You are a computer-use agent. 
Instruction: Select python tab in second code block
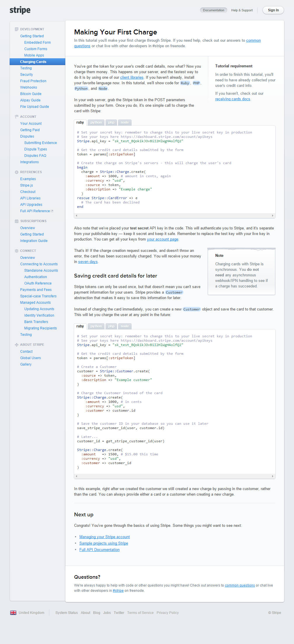[96, 326]
